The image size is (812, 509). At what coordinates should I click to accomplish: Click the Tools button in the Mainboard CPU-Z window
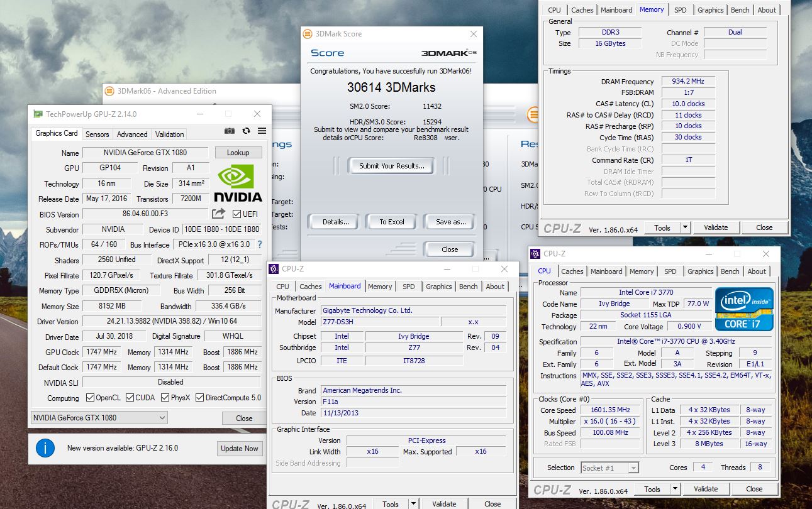coord(391,504)
